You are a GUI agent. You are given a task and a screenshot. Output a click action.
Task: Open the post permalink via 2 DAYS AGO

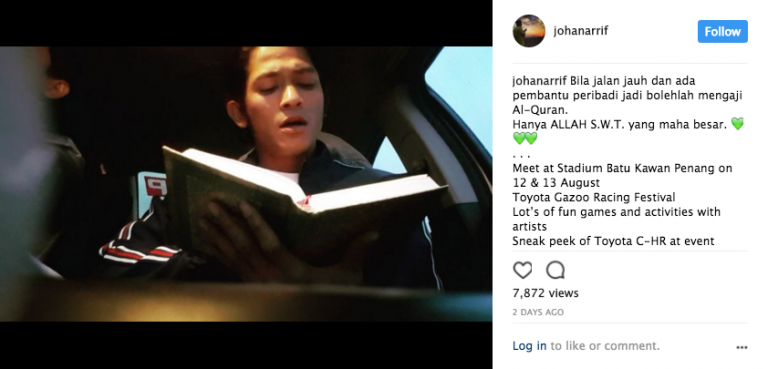(x=538, y=312)
